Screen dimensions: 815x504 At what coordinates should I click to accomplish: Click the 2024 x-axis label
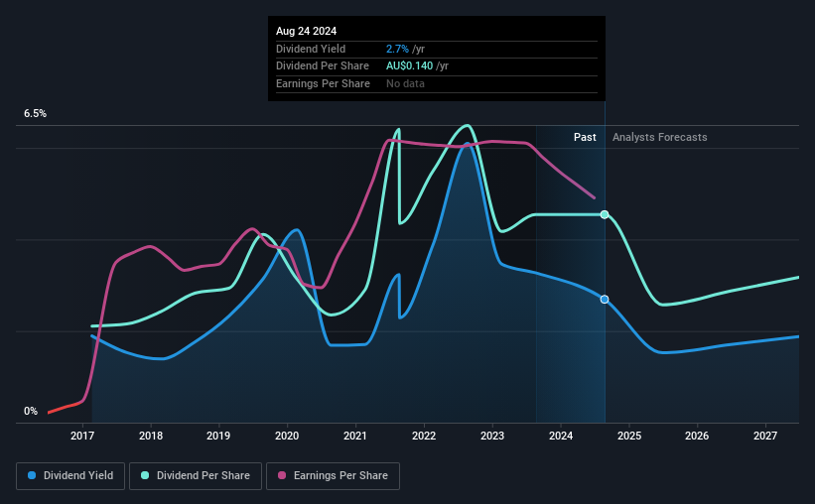coord(561,436)
